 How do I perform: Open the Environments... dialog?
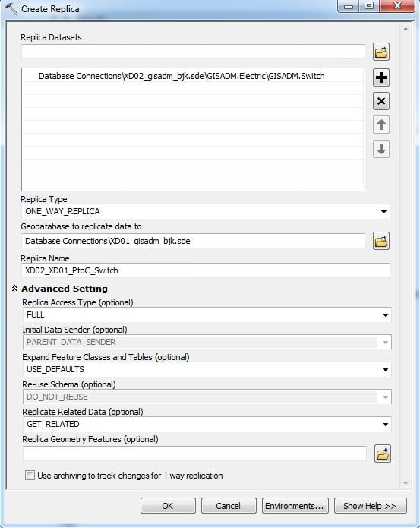coord(295,506)
